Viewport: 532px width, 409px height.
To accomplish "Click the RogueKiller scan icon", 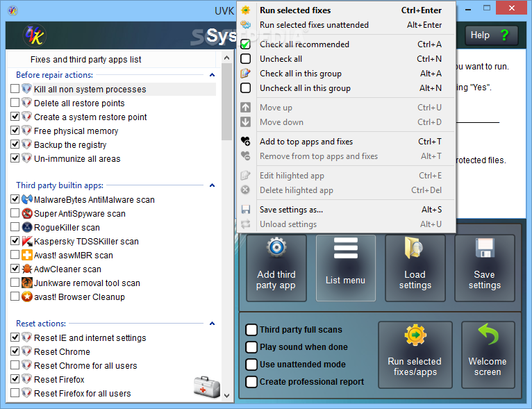I will 27,227.
